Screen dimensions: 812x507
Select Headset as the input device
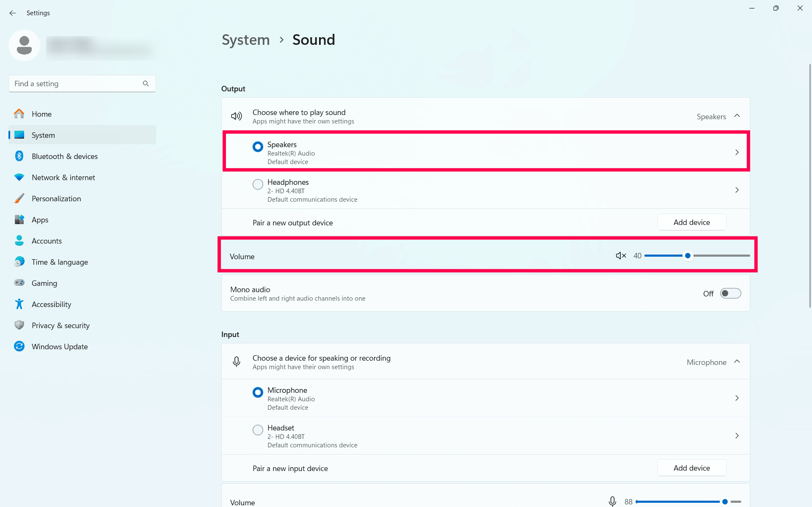pyautogui.click(x=258, y=430)
